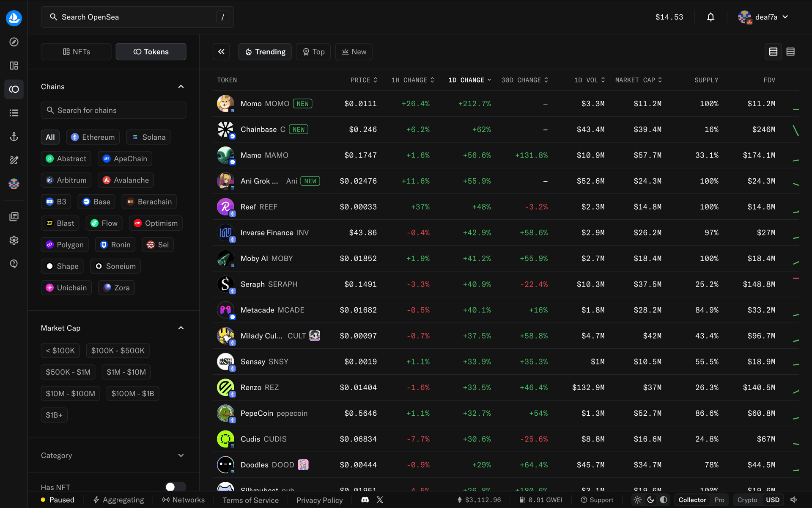Switch the mode to Collector

tap(692, 500)
